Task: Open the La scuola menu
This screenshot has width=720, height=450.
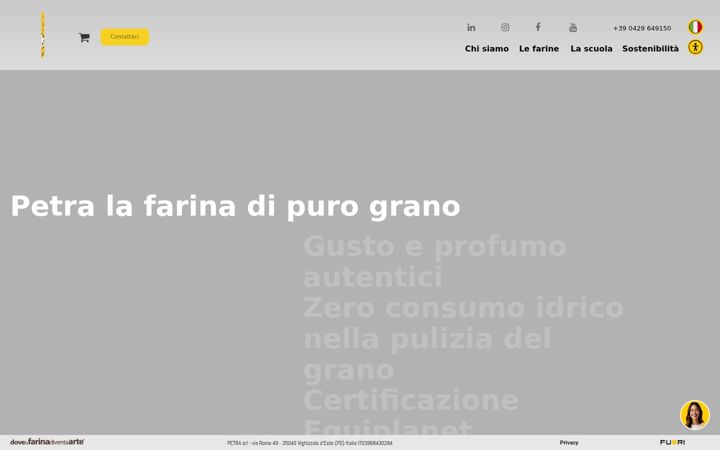Action: [591, 49]
